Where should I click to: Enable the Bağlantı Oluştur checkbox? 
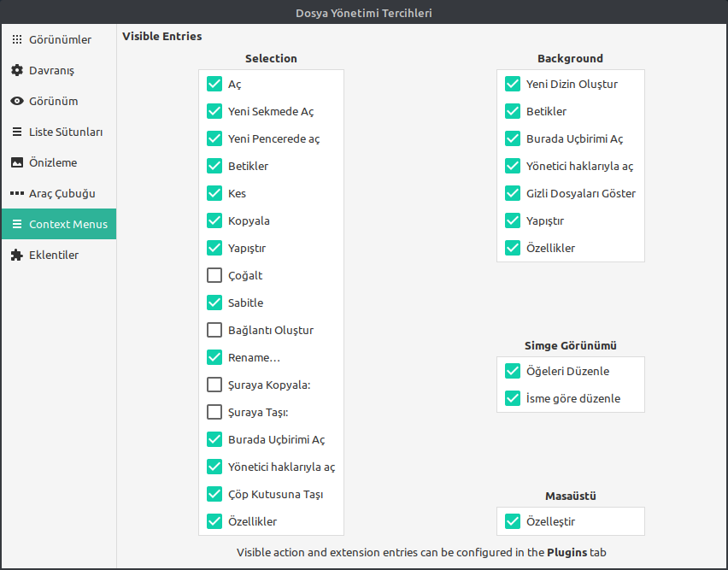pyautogui.click(x=214, y=330)
